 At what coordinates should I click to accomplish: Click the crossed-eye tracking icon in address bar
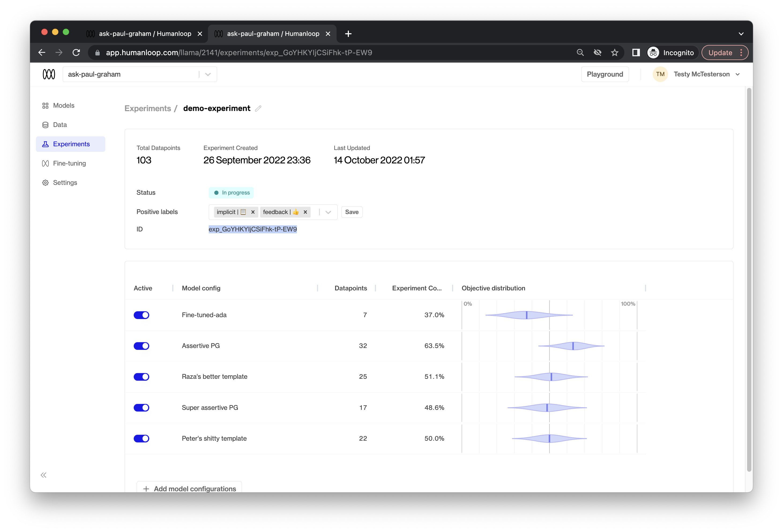pos(597,53)
